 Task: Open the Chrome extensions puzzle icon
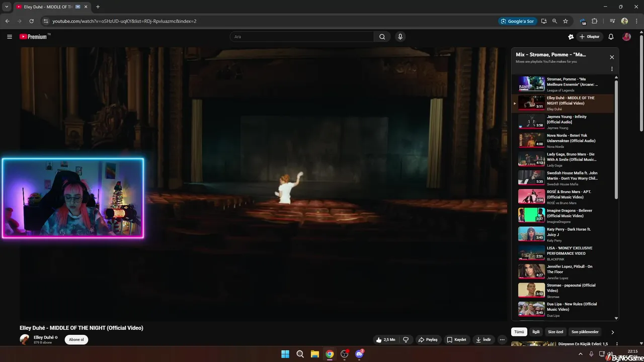pos(595,21)
